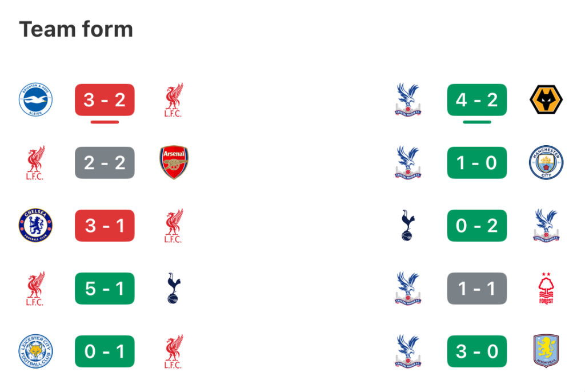The height and width of the screenshot is (392, 585).
Task: Select Tottenham crest beside the 0 - 2 score
Action: [407, 225]
